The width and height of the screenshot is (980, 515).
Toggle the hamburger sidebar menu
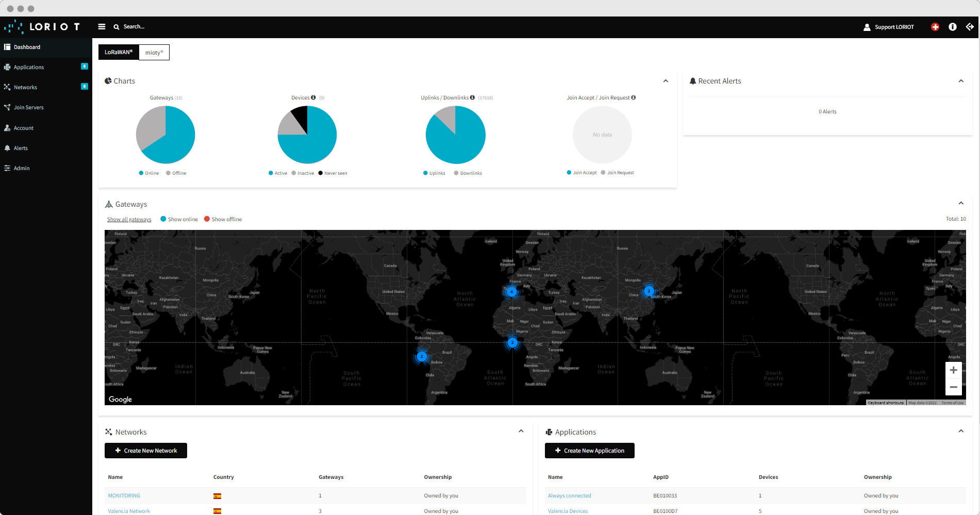(102, 27)
